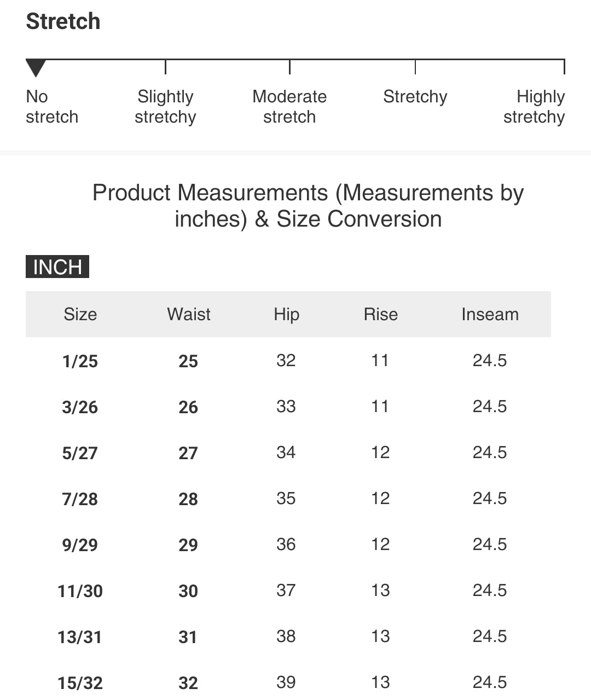Select the 7/28 size row
591x700 pixels.
pos(288,499)
